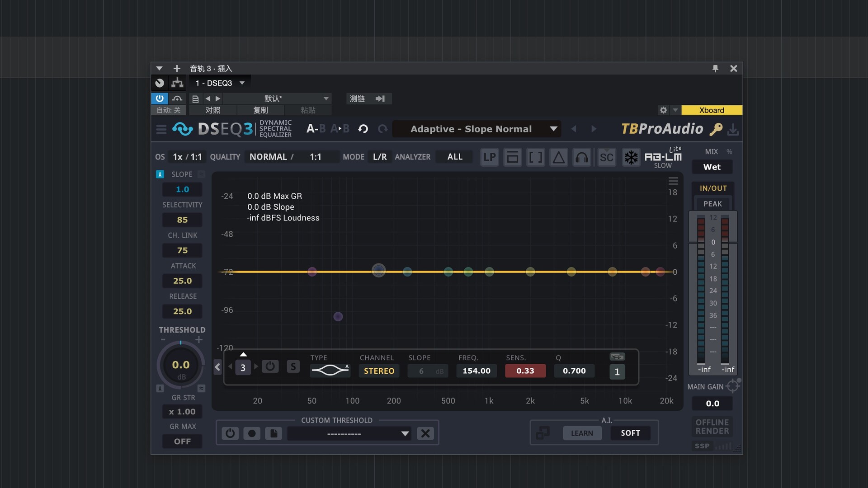Screen dimensions: 868x488
Task: Click the threshold minus button
Action: 163,339
